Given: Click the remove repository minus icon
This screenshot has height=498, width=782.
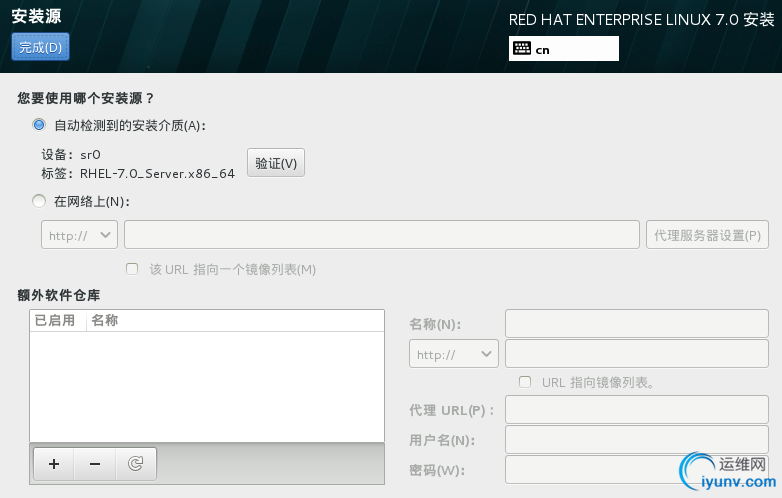Looking at the screenshot, I should (95, 464).
